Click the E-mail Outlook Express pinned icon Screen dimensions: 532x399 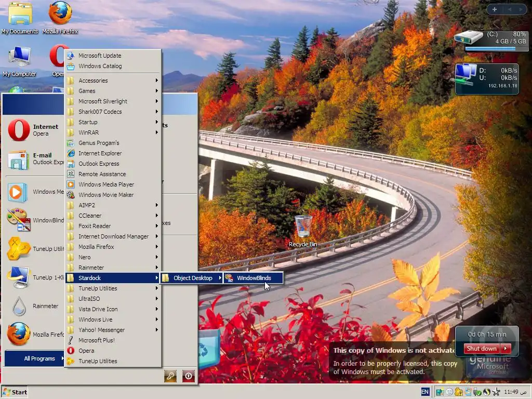(x=19, y=159)
